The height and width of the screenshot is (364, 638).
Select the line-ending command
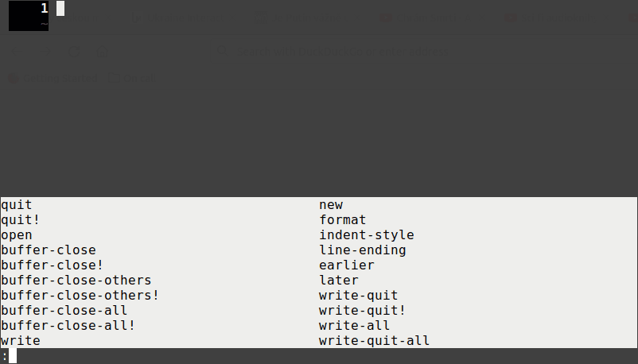click(363, 250)
